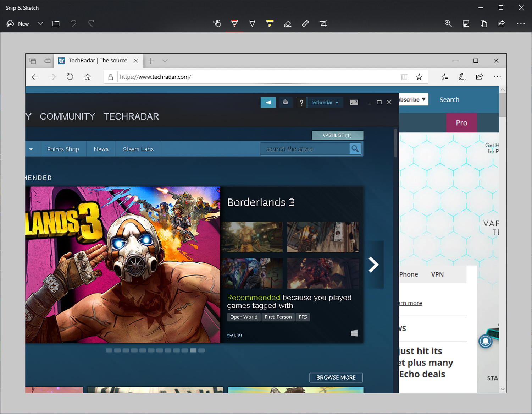
Task: Open the News store tab
Action: (101, 149)
